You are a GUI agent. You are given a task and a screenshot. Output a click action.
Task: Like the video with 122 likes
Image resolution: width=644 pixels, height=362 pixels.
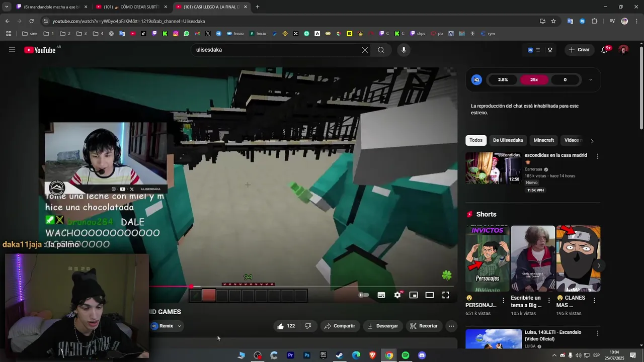[x=286, y=326]
